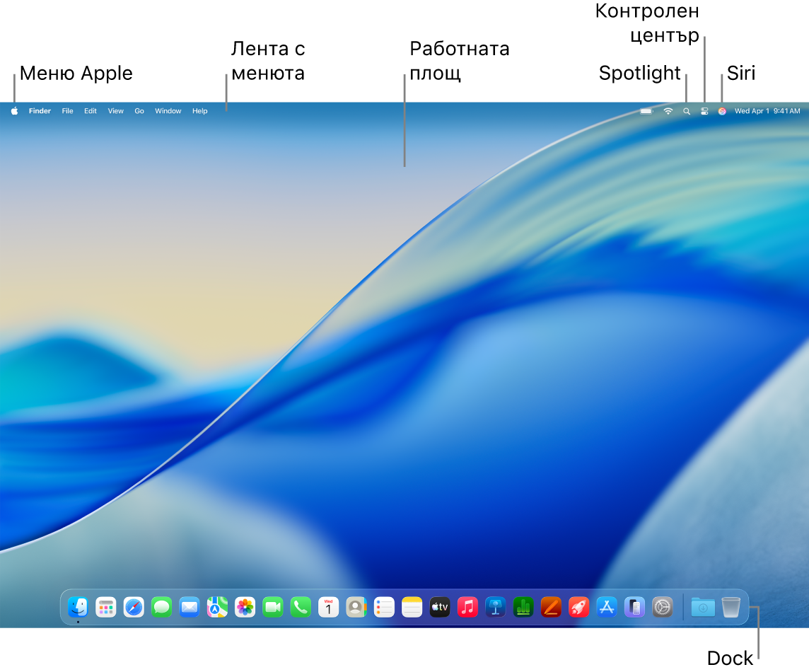The height and width of the screenshot is (672, 809).
Task: Open the App Store
Action: click(x=607, y=607)
